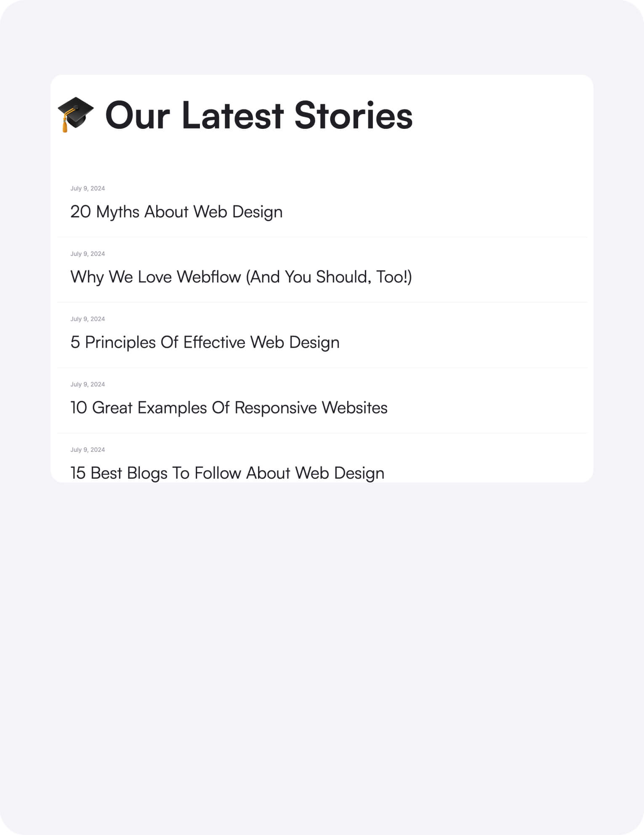The width and height of the screenshot is (644, 835).
Task: Select the word Webflow in second story title
Action: coord(209,277)
